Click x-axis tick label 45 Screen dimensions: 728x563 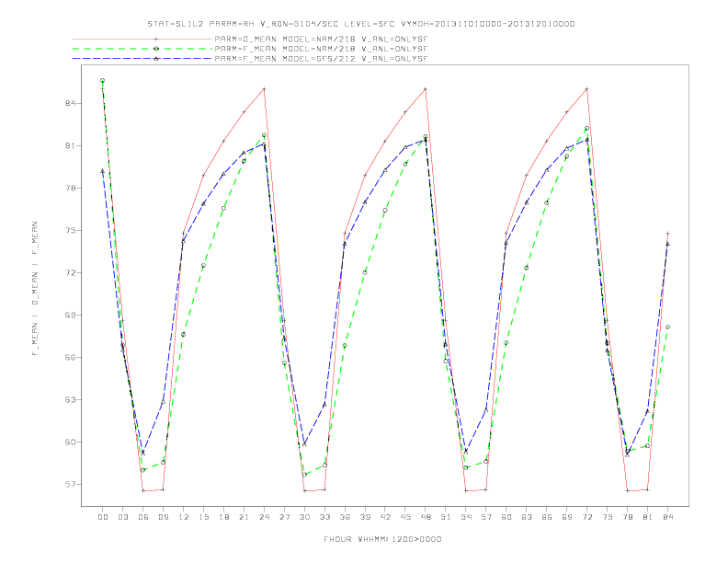pyautogui.click(x=405, y=517)
